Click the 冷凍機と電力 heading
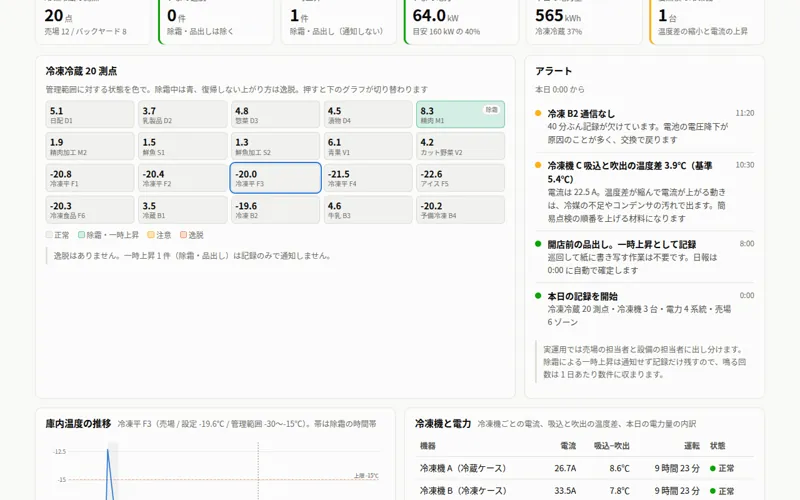800x500 pixels. coord(442,423)
